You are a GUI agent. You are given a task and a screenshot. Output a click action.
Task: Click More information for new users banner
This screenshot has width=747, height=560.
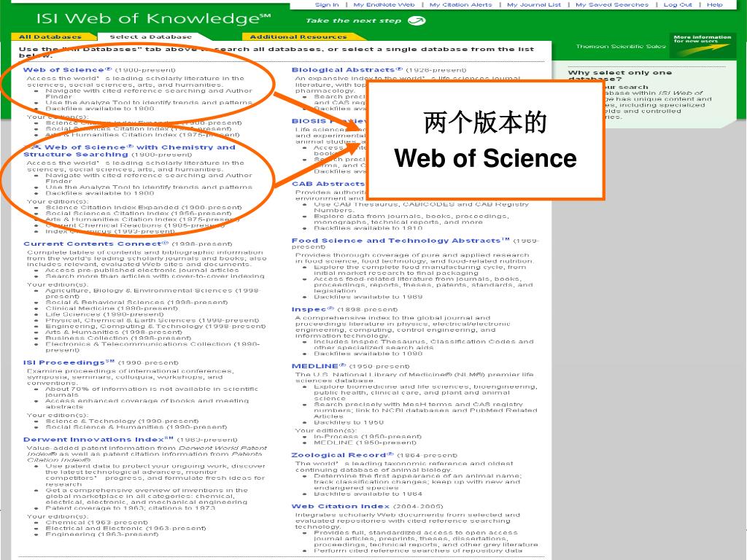pyautogui.click(x=703, y=44)
